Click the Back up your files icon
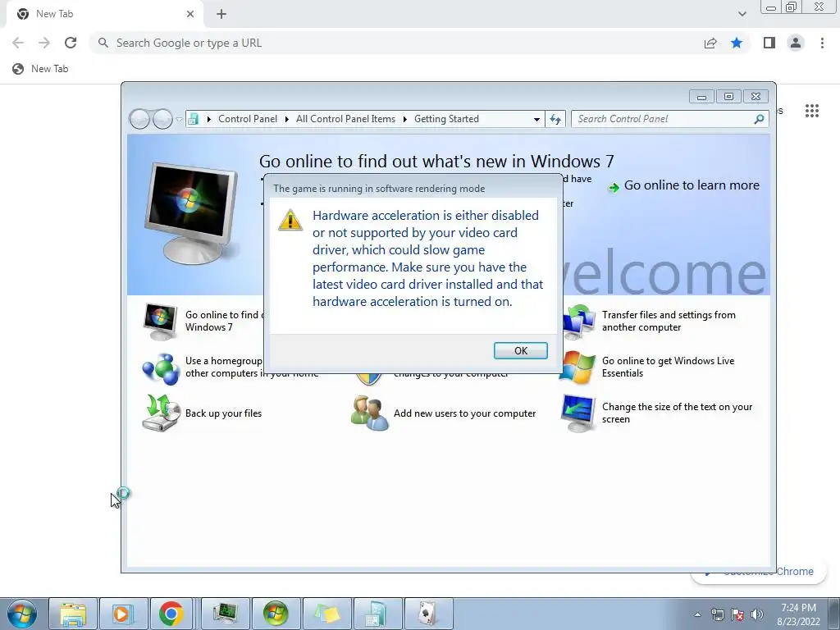 click(162, 413)
